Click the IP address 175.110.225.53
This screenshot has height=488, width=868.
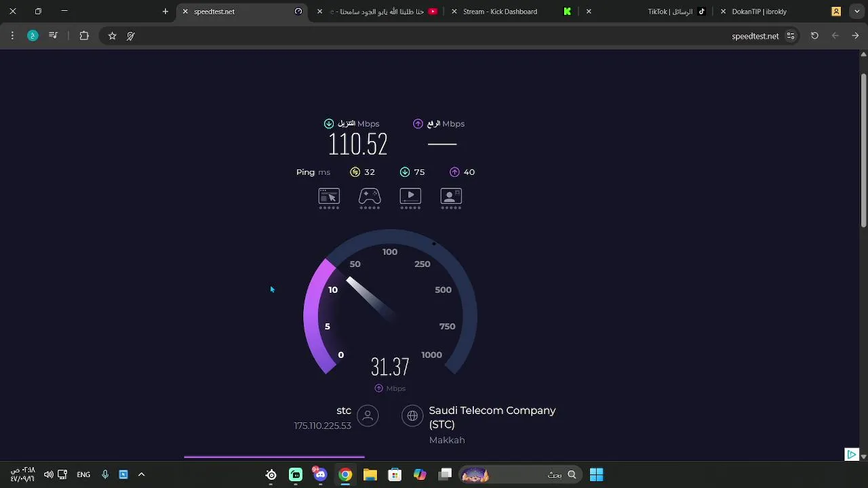pos(322,426)
